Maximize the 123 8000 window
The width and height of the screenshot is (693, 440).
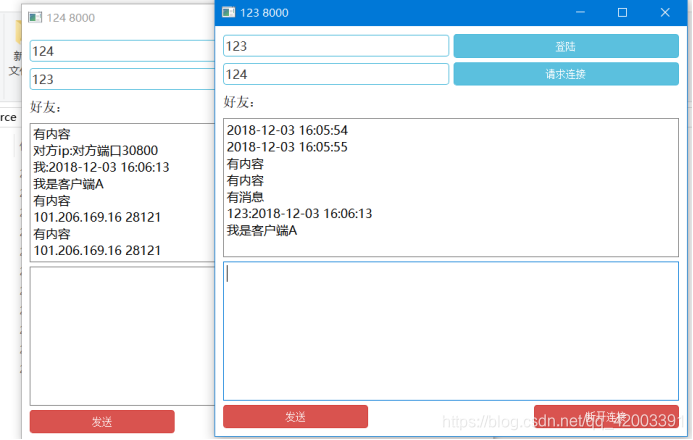click(622, 12)
